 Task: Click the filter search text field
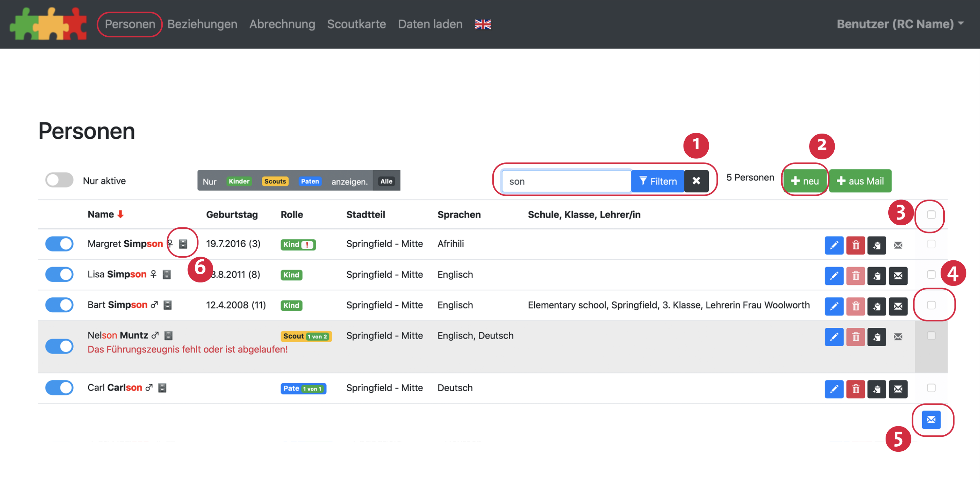point(566,181)
